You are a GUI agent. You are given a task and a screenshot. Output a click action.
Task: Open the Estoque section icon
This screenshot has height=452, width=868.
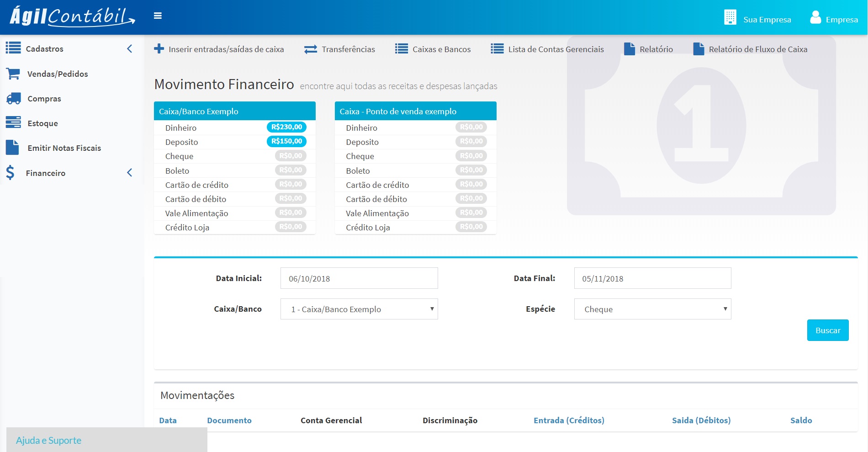click(14, 123)
